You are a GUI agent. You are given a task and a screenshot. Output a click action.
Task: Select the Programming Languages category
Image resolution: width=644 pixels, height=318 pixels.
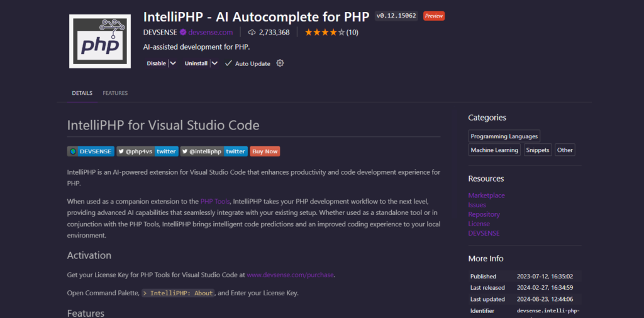(x=504, y=136)
